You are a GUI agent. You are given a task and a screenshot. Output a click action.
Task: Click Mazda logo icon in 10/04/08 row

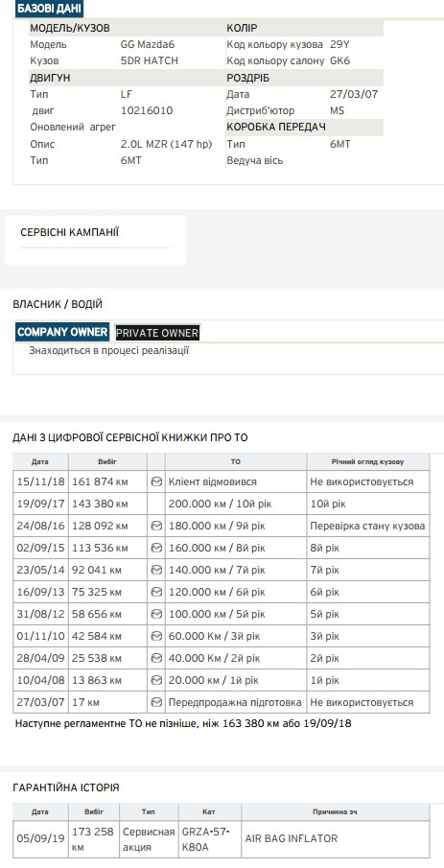156,680
